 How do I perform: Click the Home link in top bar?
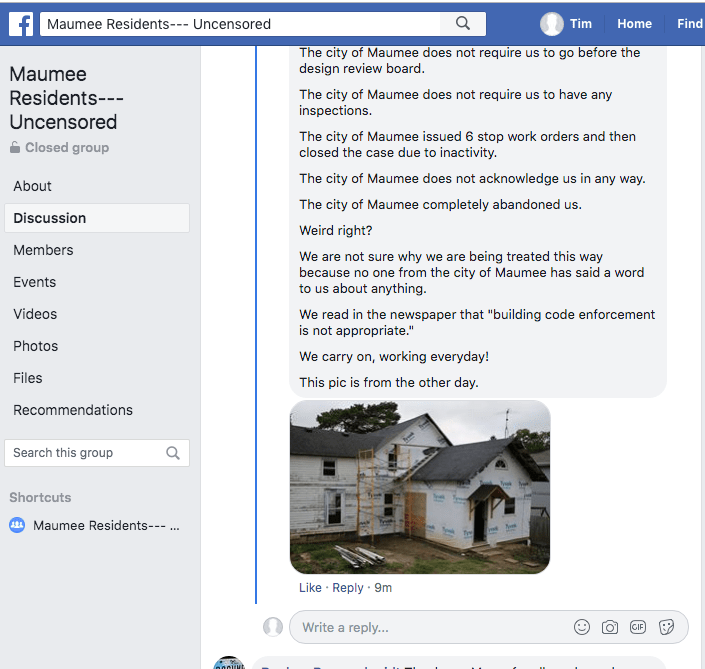[x=634, y=24]
